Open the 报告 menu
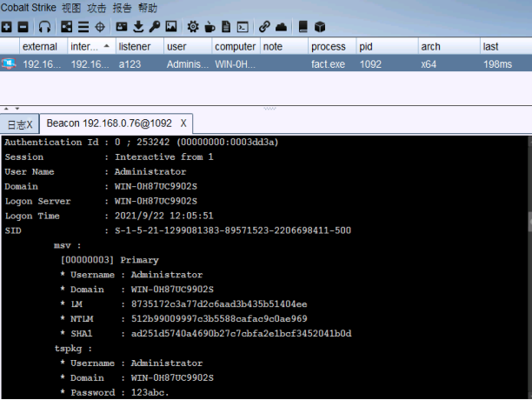Screen dimensions: 532x400 coord(123,8)
